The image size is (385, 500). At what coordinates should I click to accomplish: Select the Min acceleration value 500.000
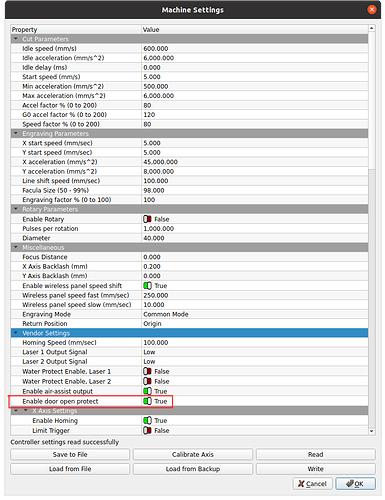(x=156, y=86)
